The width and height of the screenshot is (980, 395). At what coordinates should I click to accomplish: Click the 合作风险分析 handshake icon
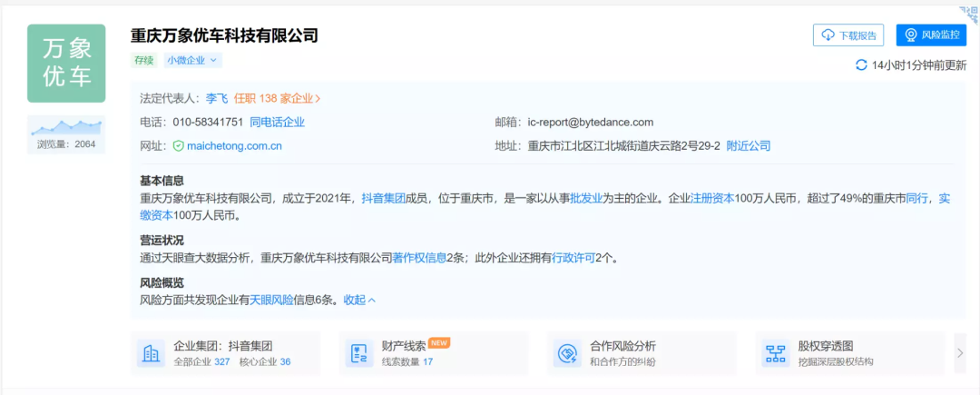coord(567,354)
